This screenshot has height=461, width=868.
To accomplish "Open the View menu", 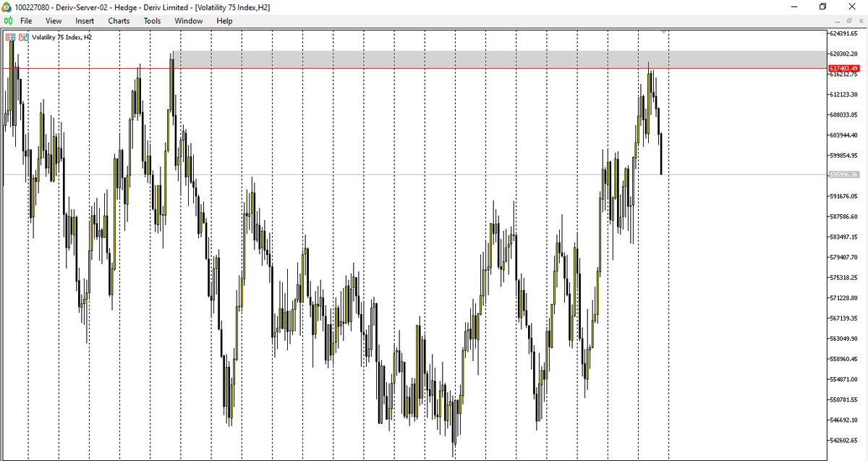I will pyautogui.click(x=54, y=21).
